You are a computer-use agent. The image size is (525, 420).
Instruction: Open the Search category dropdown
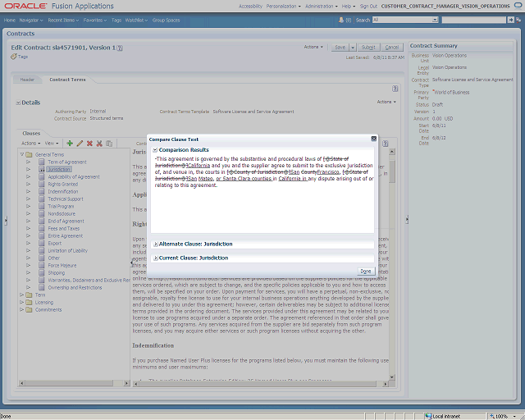(435, 20)
